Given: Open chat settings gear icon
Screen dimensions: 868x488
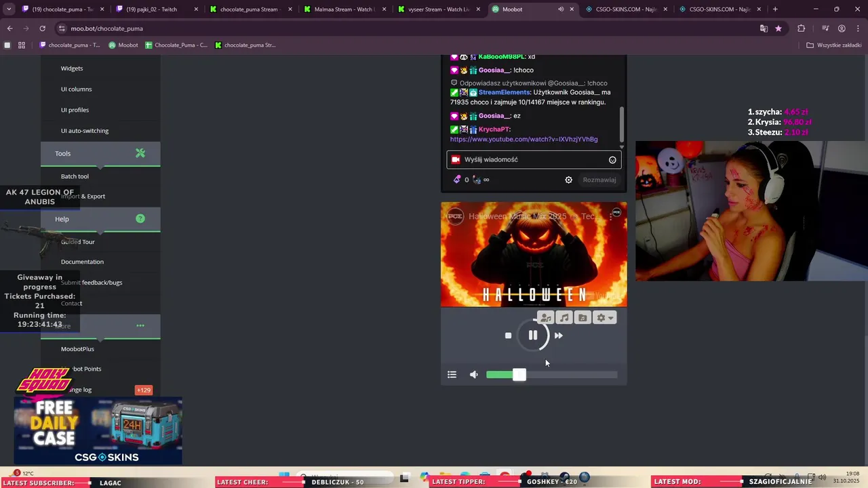Looking at the screenshot, I should (569, 180).
